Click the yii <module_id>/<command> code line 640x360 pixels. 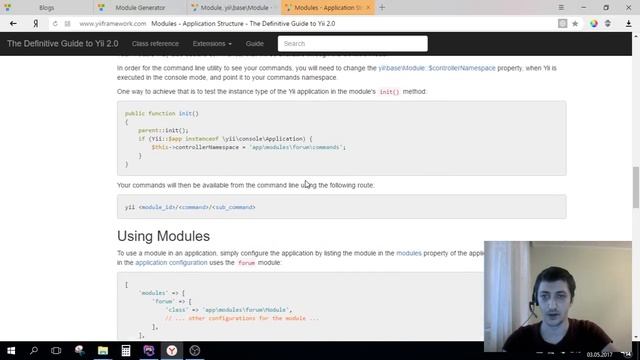[190, 207]
